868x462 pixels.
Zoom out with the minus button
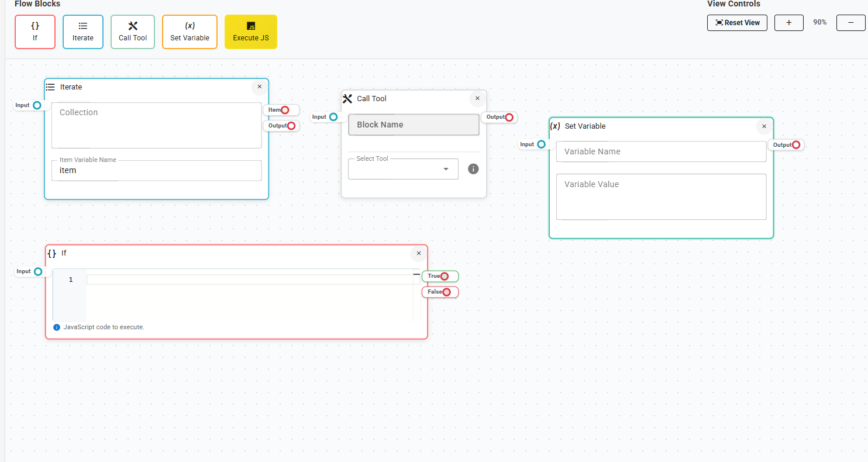click(x=851, y=23)
